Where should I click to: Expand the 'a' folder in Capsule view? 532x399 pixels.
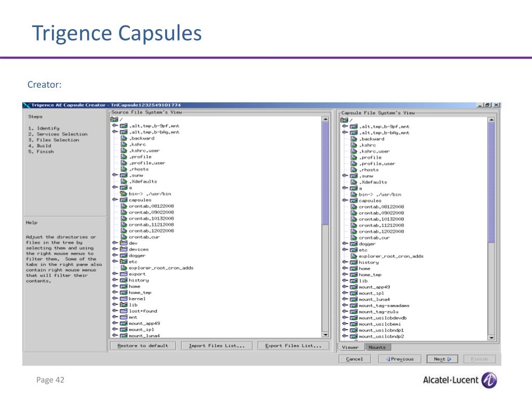coord(345,188)
